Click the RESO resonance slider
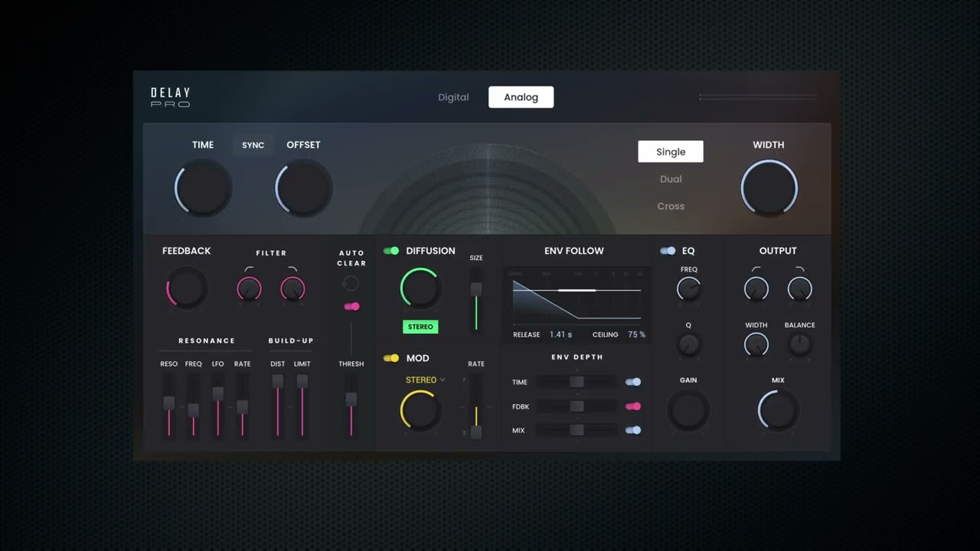 (169, 406)
